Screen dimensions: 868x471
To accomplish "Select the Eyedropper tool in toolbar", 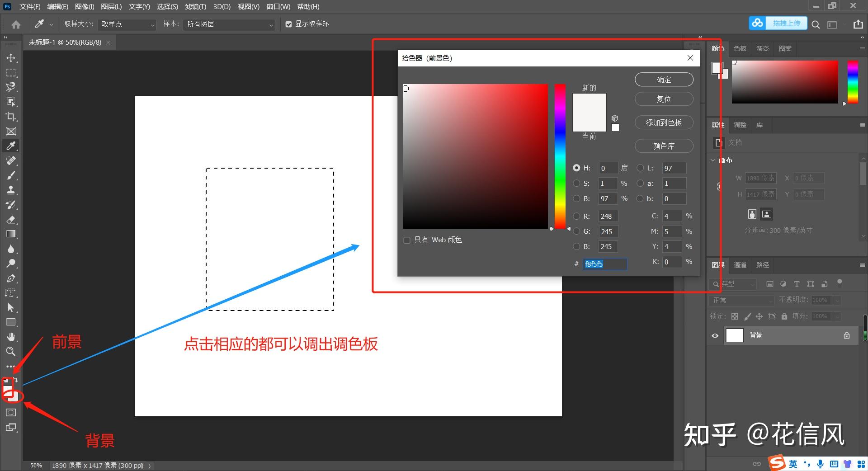I will 11,146.
